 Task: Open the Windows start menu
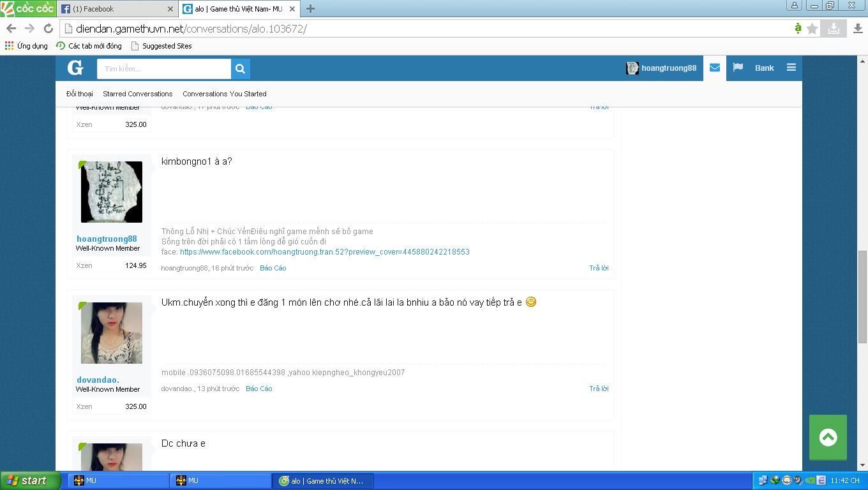pyautogui.click(x=30, y=480)
